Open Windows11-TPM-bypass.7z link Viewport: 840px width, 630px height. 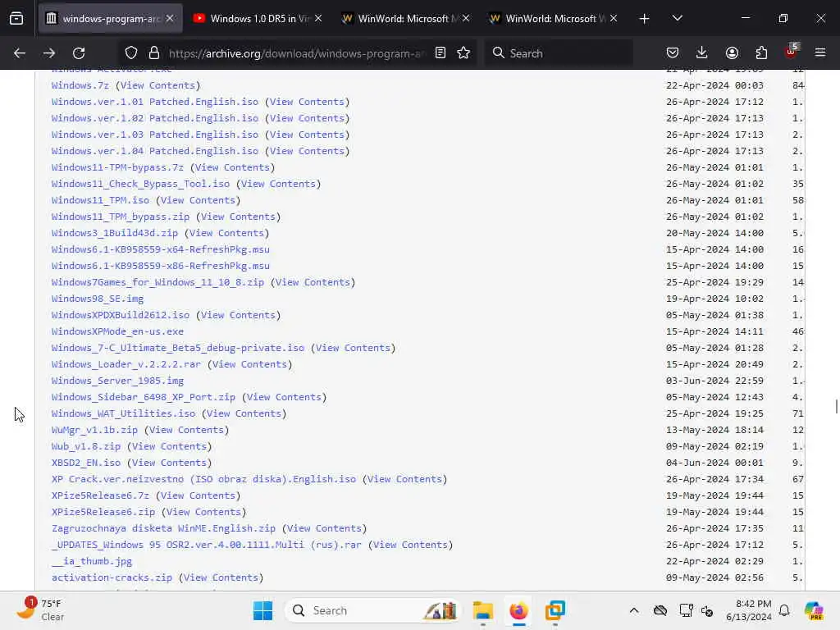[117, 167]
